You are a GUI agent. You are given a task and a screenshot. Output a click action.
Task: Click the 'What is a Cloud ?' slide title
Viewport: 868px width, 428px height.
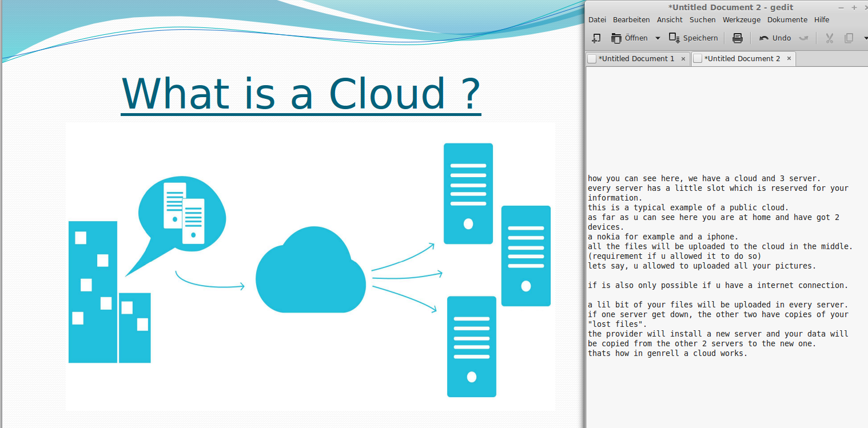301,94
